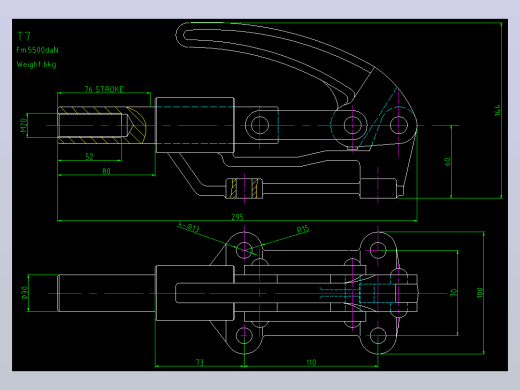Select the Φ30 diameter dimension
Screen dimensions: 520x390
click(x=24, y=293)
